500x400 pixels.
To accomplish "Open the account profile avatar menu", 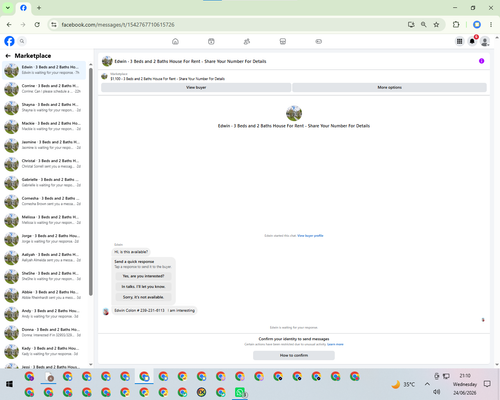I will [485, 41].
